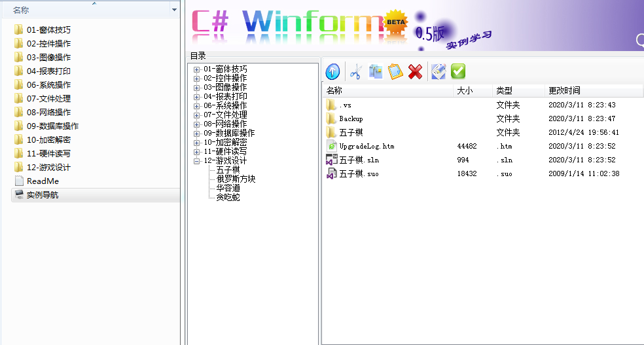Select the .vs folder name
Screen dimensions: 644x345
[346, 105]
